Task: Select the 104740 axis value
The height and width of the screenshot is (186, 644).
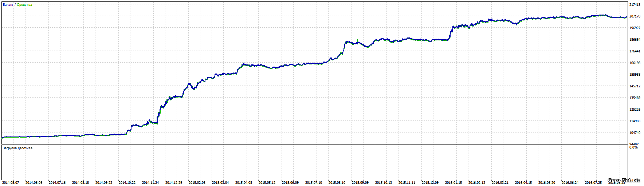Action: 635,133
